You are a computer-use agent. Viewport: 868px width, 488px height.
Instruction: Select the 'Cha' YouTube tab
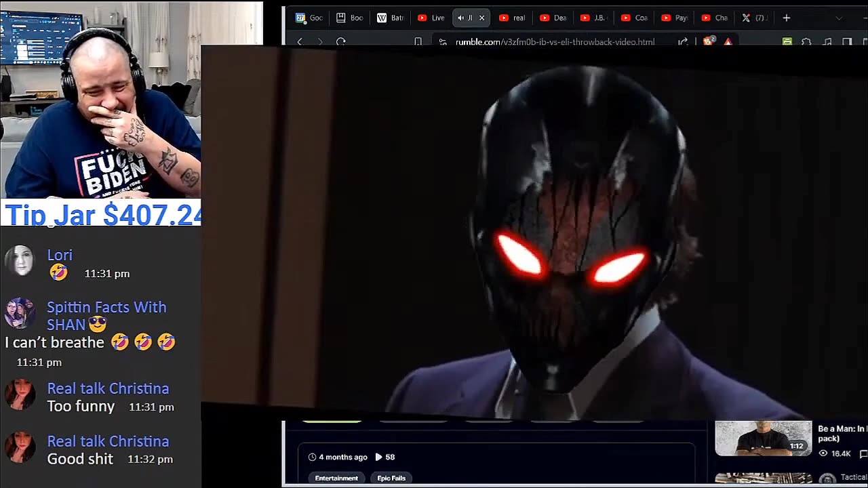716,18
